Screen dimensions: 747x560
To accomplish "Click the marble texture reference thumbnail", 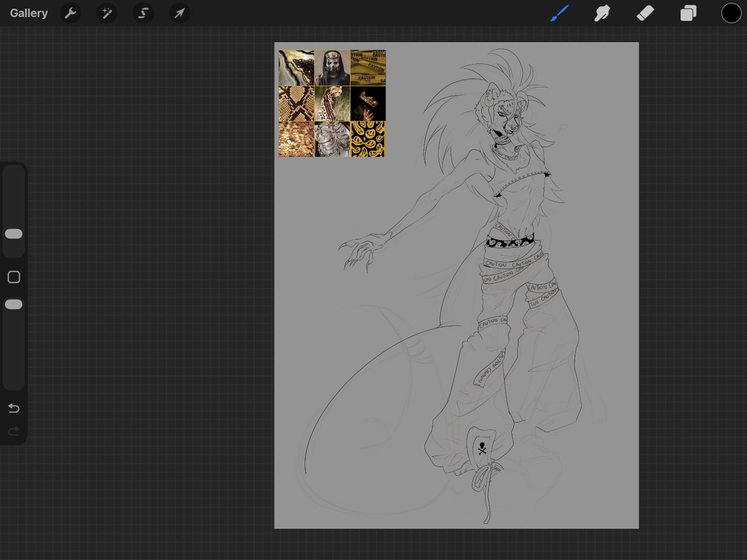I will 296,68.
